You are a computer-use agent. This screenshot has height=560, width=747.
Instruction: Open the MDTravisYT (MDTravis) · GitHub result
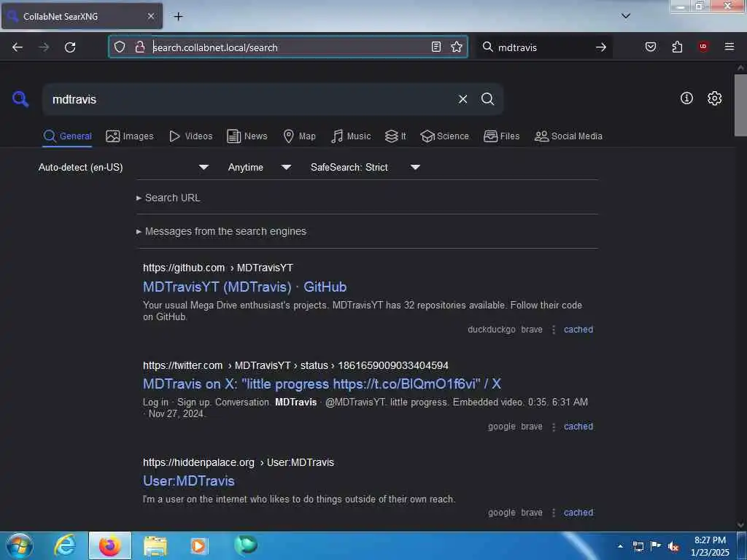(x=245, y=287)
